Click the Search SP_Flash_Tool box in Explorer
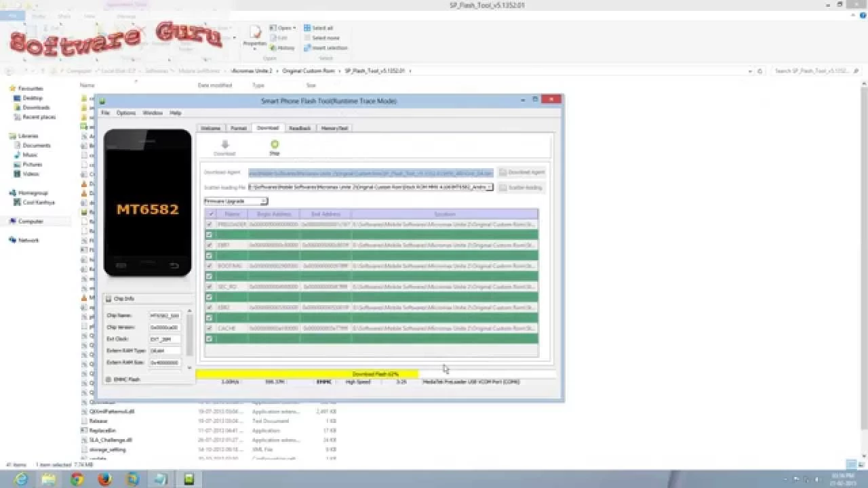 pyautogui.click(x=816, y=70)
